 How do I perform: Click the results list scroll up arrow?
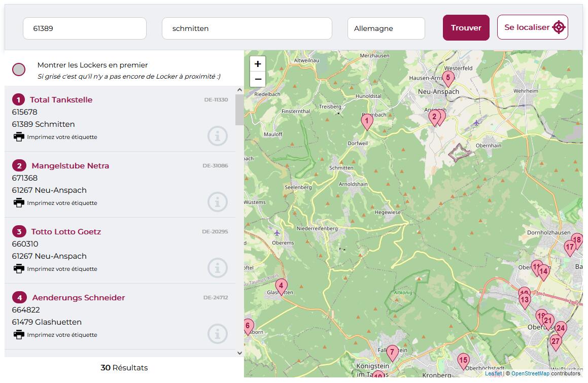239,90
